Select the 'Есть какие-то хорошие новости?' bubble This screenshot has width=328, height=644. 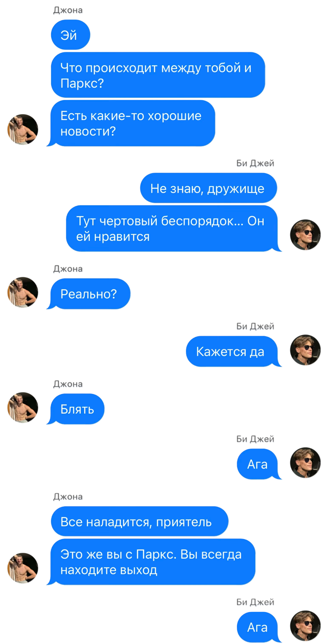131,123
